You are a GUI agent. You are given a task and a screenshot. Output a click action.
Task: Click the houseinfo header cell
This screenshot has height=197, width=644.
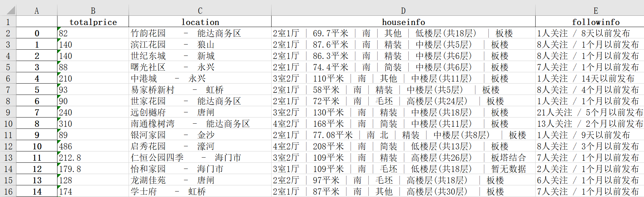point(403,22)
